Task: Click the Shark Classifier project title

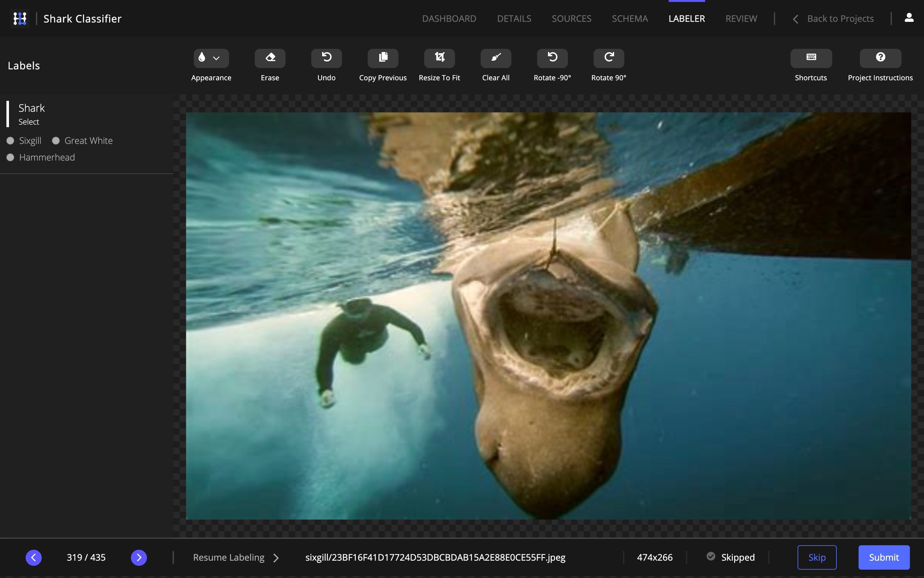Action: pos(82,18)
